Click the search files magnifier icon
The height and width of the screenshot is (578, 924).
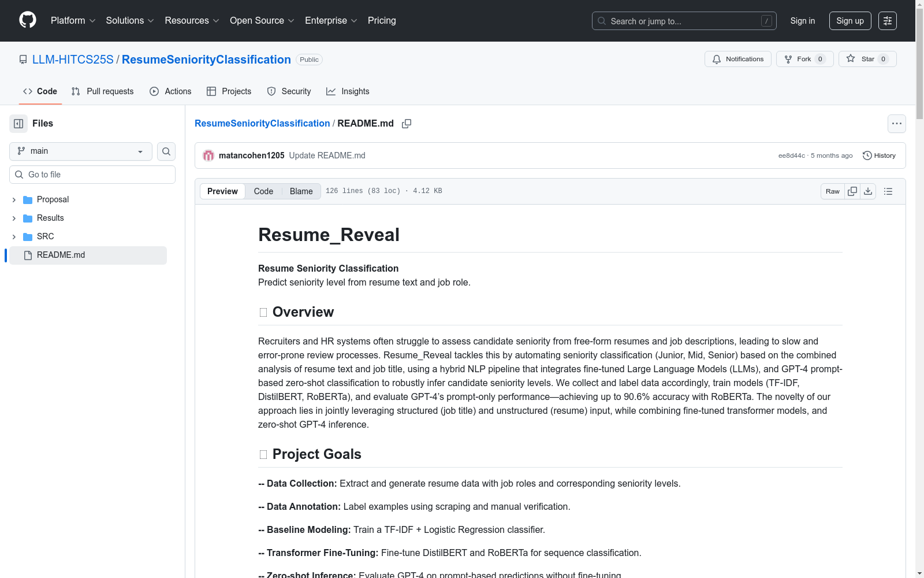point(166,151)
